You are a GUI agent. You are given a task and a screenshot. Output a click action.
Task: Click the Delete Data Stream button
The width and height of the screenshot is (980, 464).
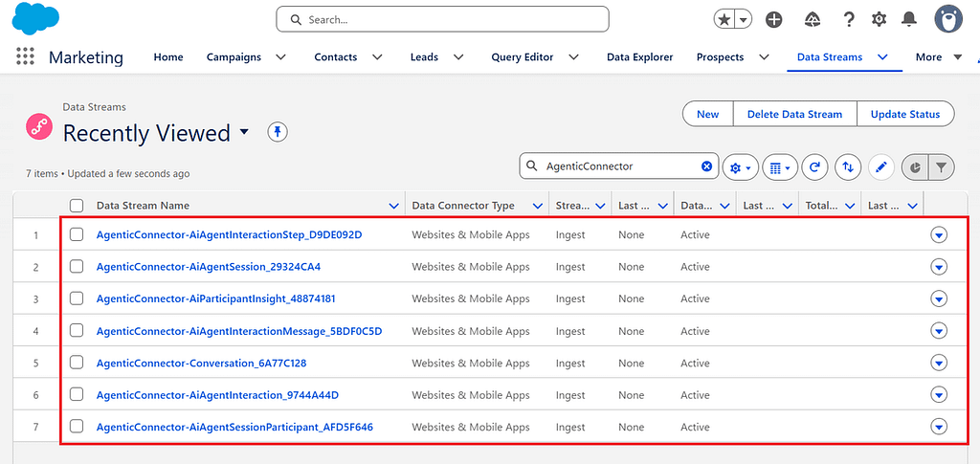pos(794,114)
